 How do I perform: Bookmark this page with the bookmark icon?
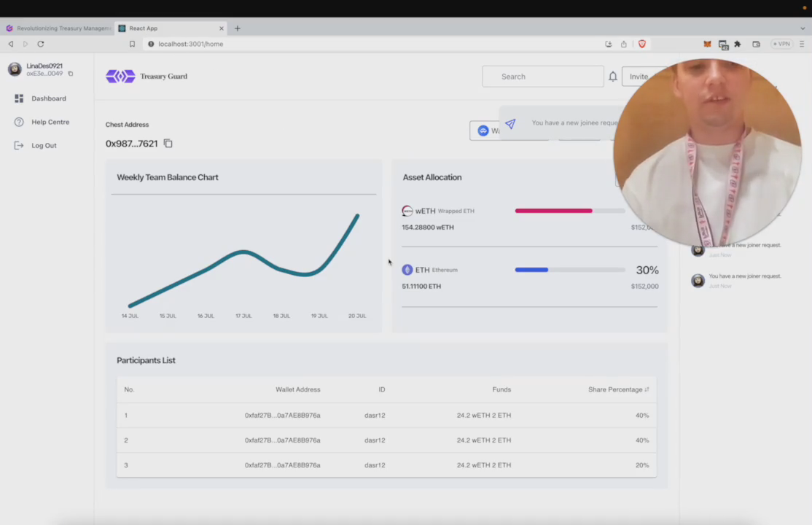132,44
